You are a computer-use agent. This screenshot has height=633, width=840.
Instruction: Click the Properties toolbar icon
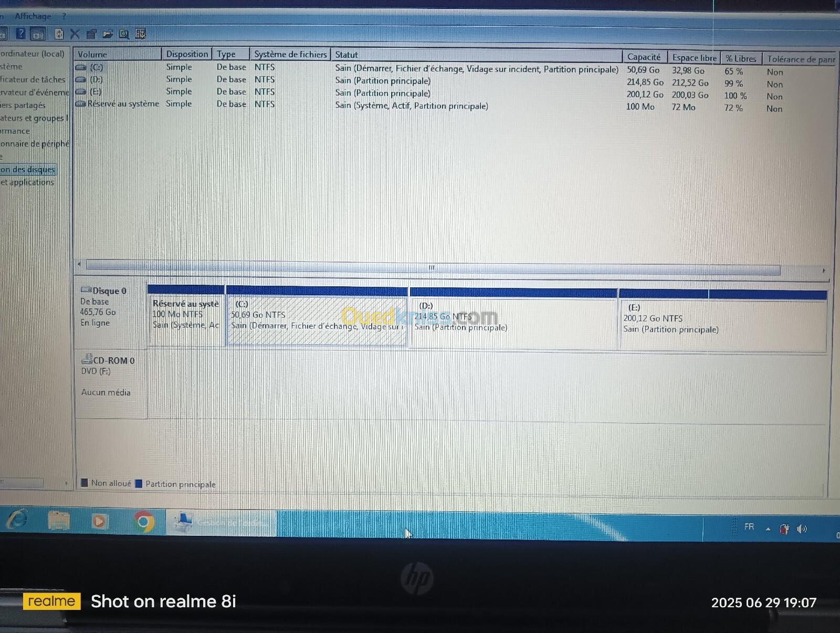pos(91,35)
